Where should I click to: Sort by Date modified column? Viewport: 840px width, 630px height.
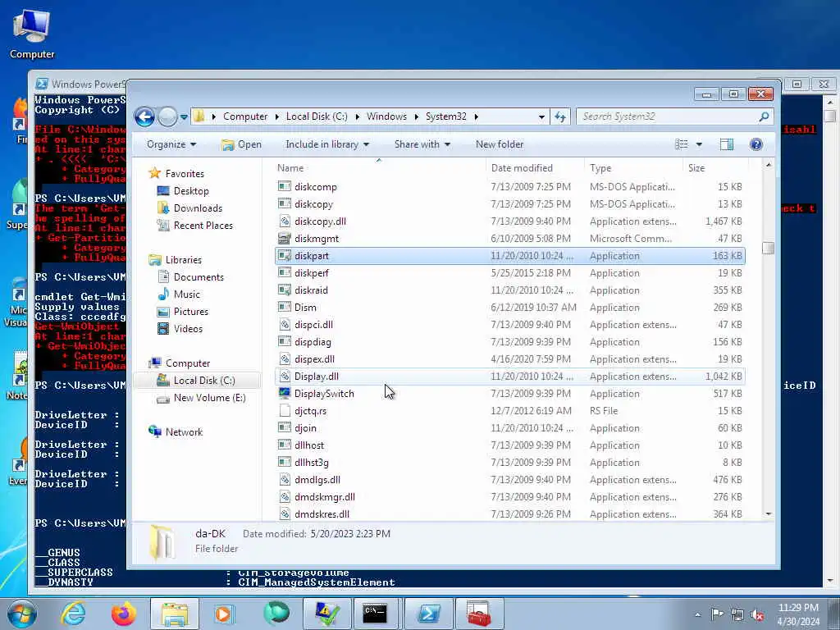pyautogui.click(x=535, y=167)
